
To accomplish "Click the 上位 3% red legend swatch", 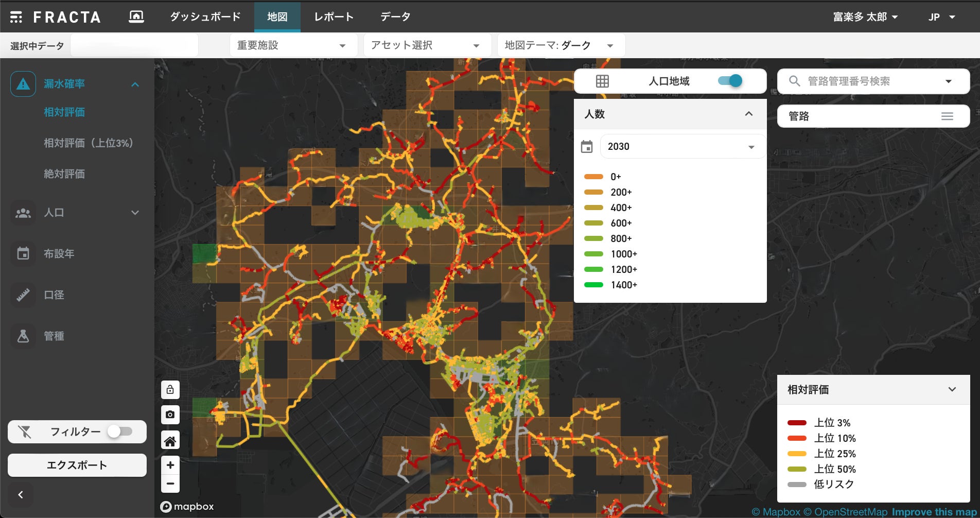I will tap(797, 423).
